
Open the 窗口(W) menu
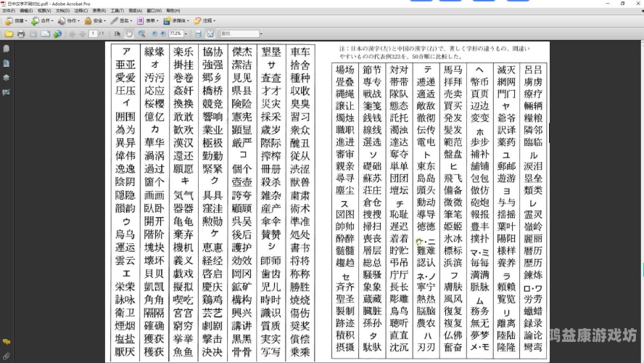pos(154,11)
